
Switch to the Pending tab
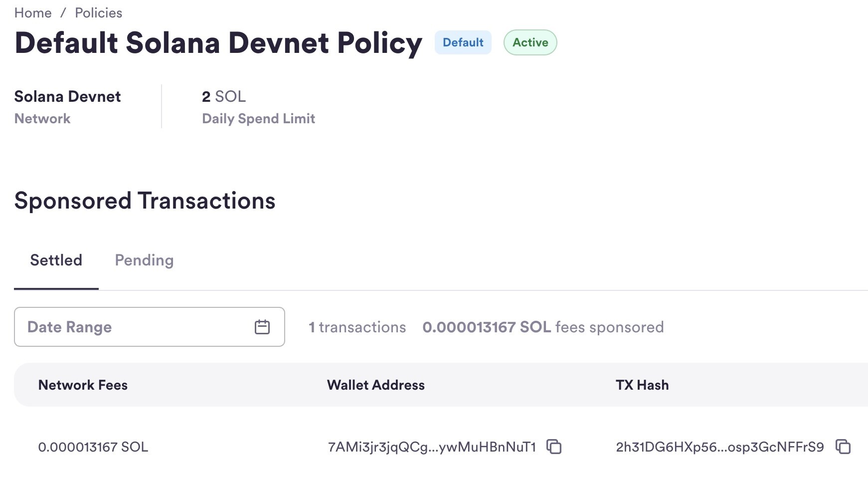click(144, 260)
